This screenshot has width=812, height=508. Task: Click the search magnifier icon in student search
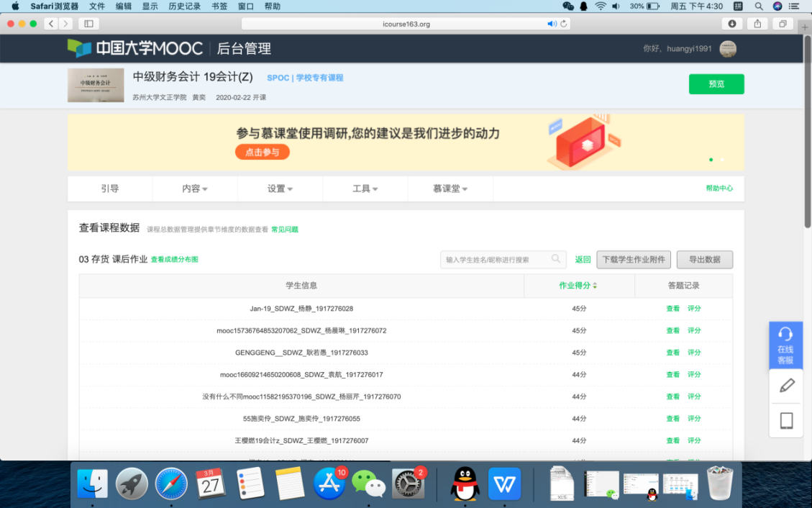click(556, 259)
